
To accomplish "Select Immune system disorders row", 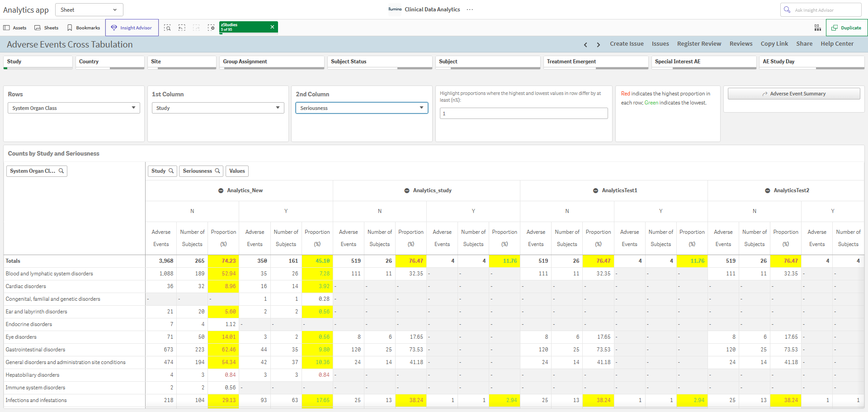I will click(x=35, y=388).
